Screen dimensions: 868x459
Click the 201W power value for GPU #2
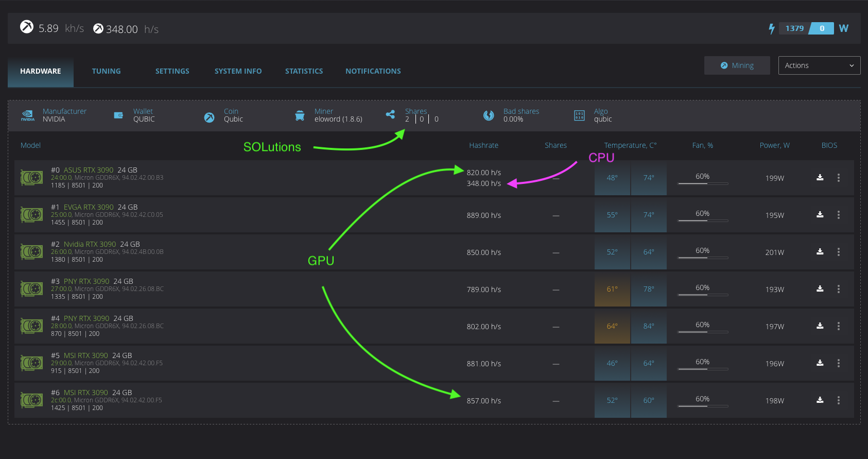[775, 252]
